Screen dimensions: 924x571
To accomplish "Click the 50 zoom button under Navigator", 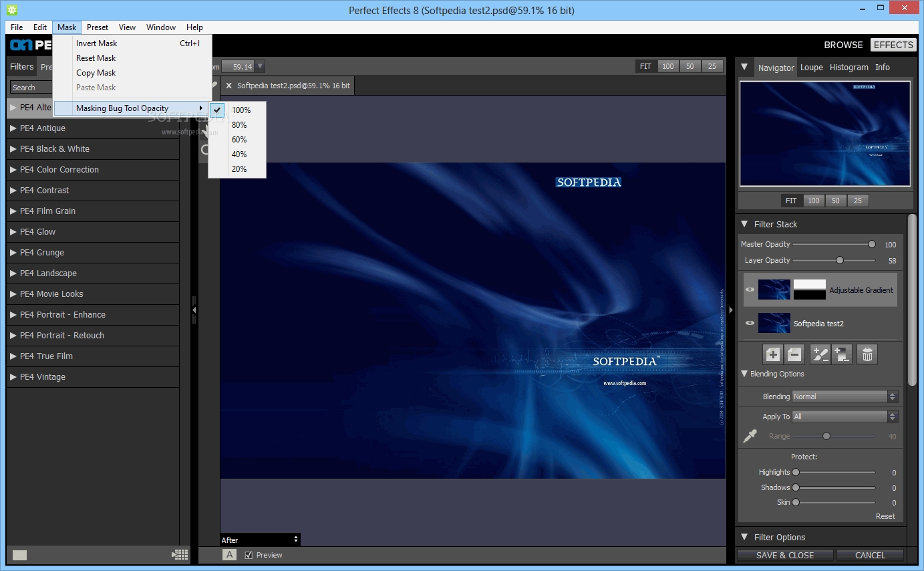I will click(835, 201).
